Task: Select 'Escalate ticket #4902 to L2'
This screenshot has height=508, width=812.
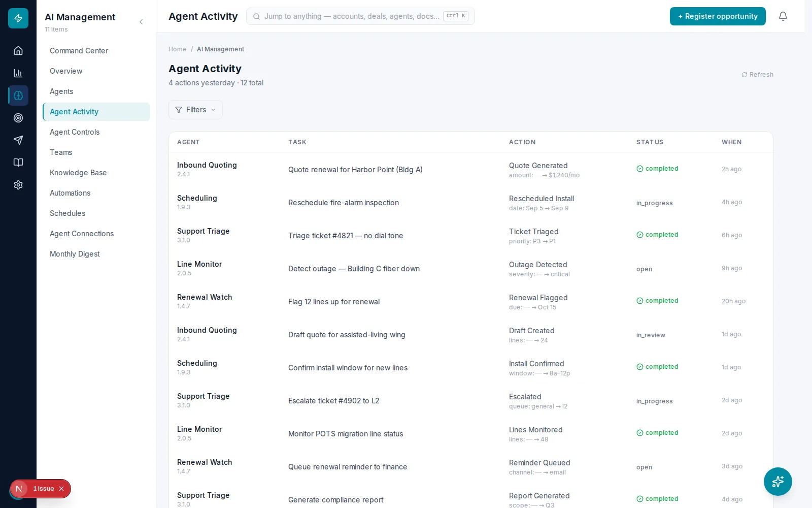Action: [x=333, y=401]
